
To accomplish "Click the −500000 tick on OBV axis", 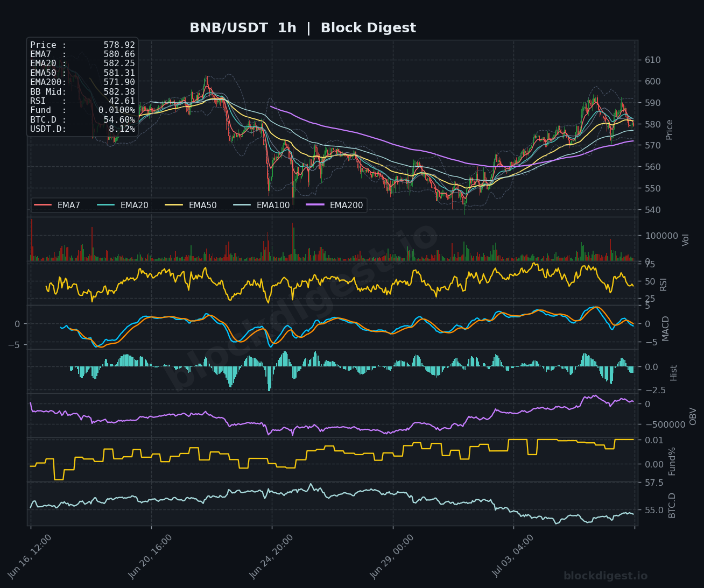I will tap(665, 424).
